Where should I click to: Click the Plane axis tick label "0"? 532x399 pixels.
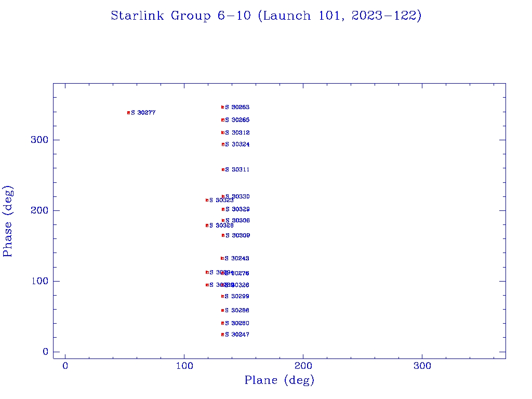pos(65,366)
